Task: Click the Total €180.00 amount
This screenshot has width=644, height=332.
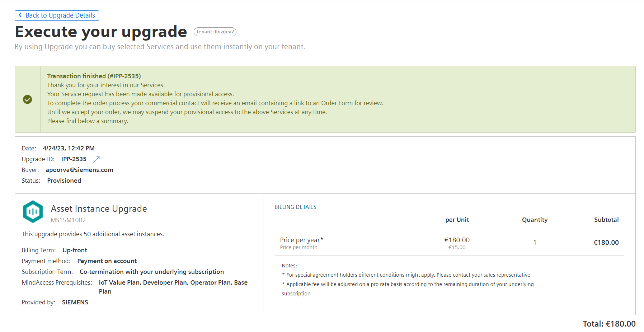Action: click(x=609, y=324)
